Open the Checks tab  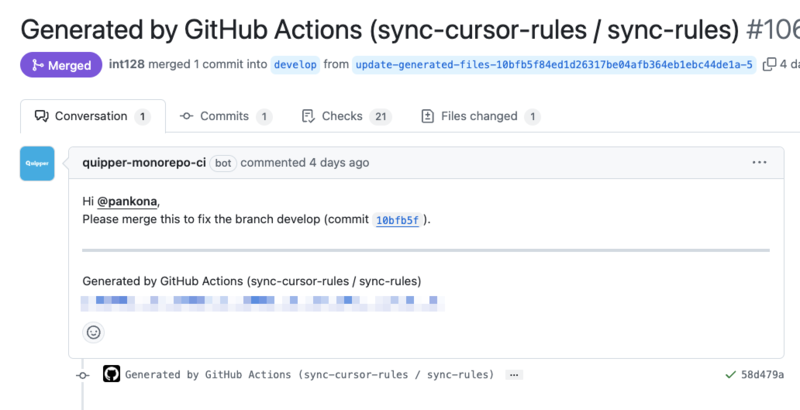tap(346, 116)
